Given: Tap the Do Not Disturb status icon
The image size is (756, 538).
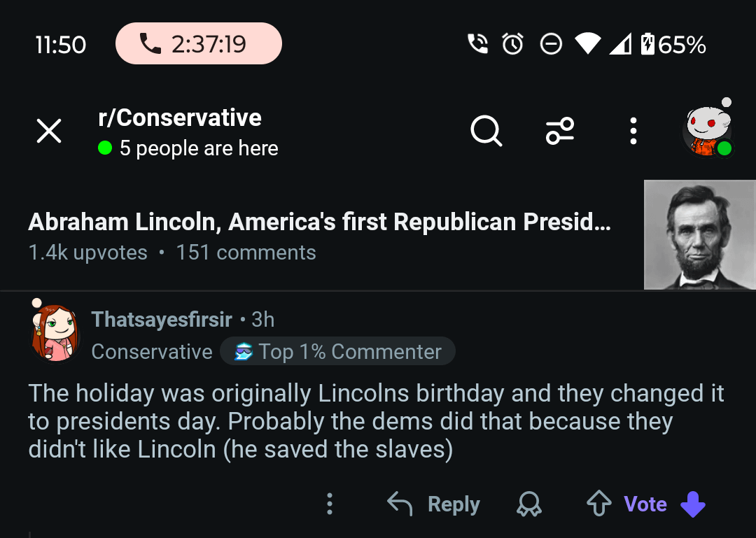Looking at the screenshot, I should point(551,45).
